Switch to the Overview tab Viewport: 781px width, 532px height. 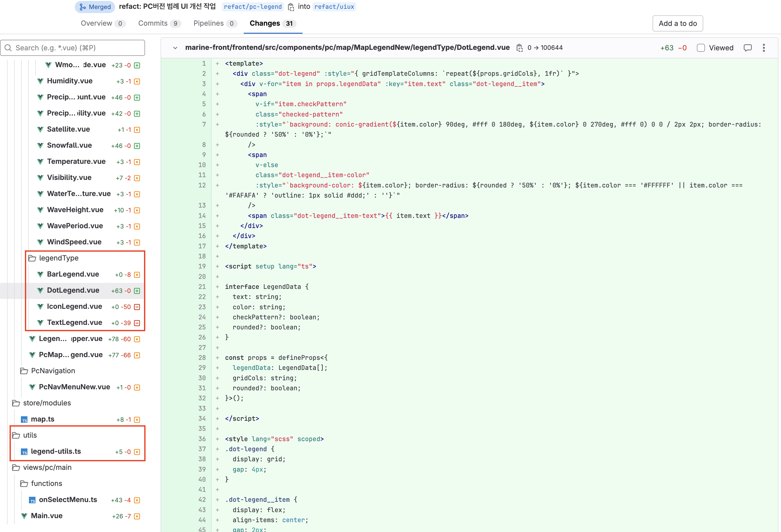pyautogui.click(x=103, y=23)
